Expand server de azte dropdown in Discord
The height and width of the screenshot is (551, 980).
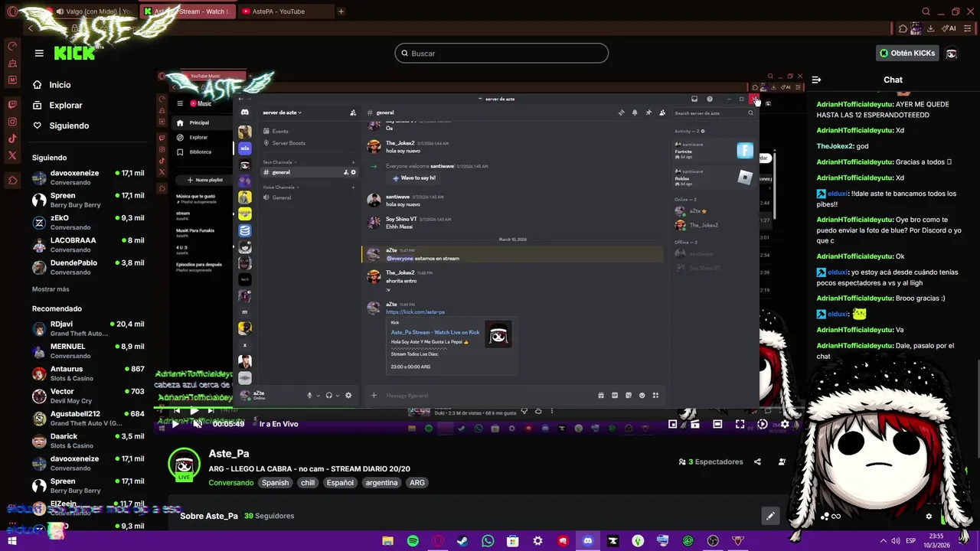click(x=283, y=112)
